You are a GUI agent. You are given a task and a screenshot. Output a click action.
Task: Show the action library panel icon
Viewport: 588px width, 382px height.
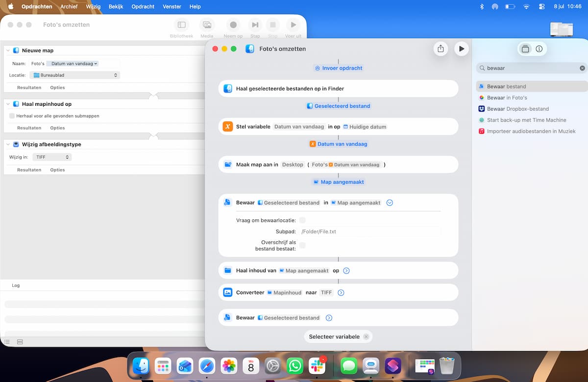click(x=525, y=49)
